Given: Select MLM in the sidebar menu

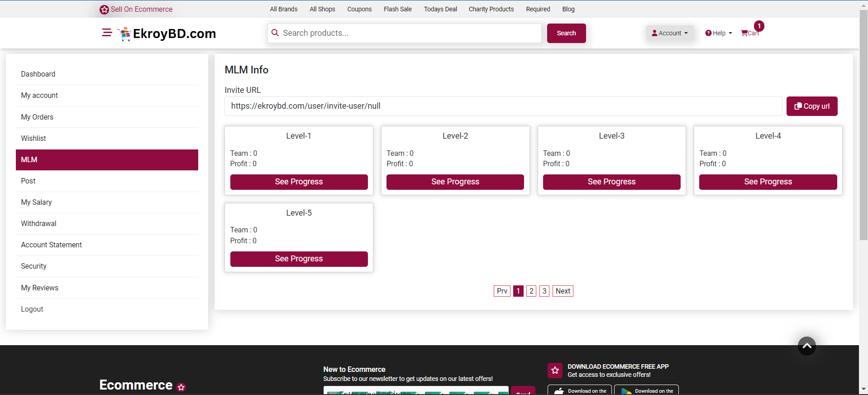Looking at the screenshot, I should [107, 160].
